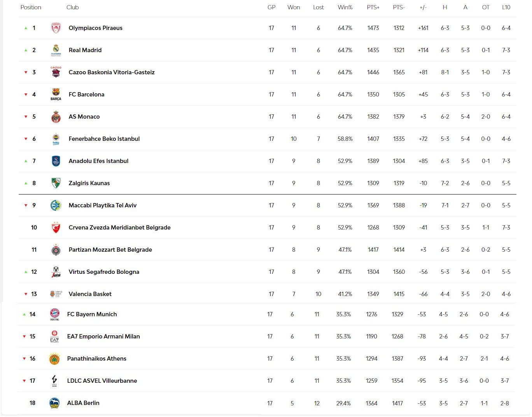
Task: Sort by the Position column header
Action: click(x=31, y=7)
